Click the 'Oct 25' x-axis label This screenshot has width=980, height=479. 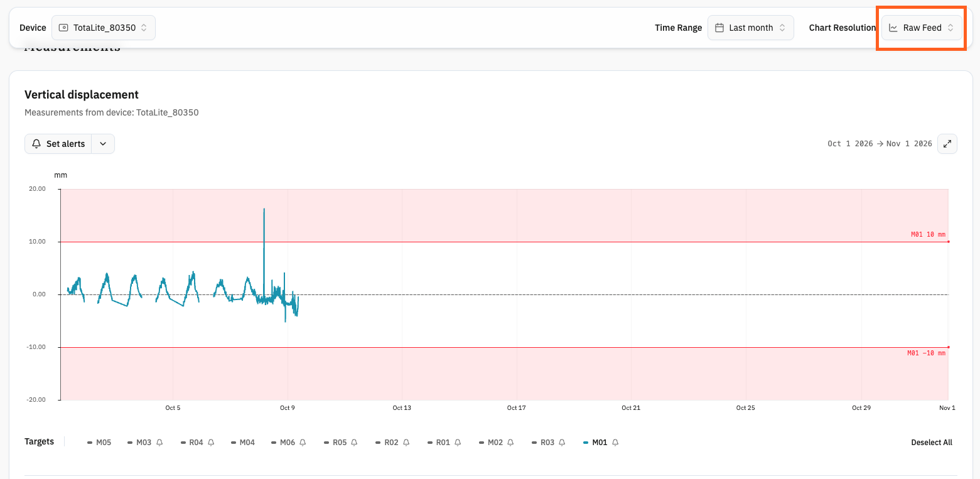pos(745,408)
